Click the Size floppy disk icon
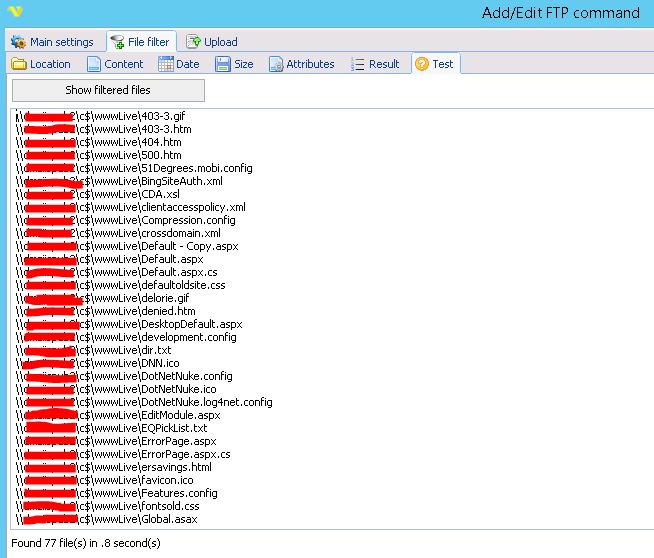Screen dimensions: 654x558 pos(223,64)
